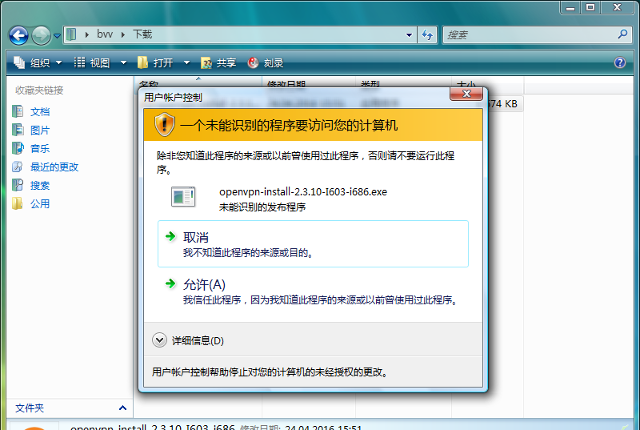Open the 组织 toolbar menu
Screen dimensions: 640x430
pos(38,63)
